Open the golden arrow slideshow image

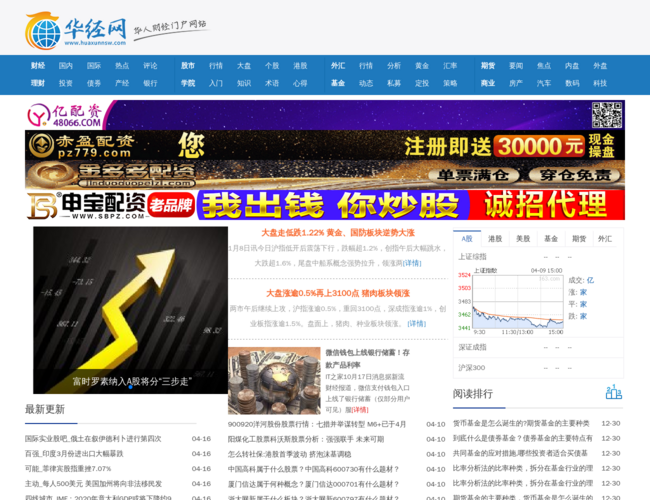tap(131, 310)
